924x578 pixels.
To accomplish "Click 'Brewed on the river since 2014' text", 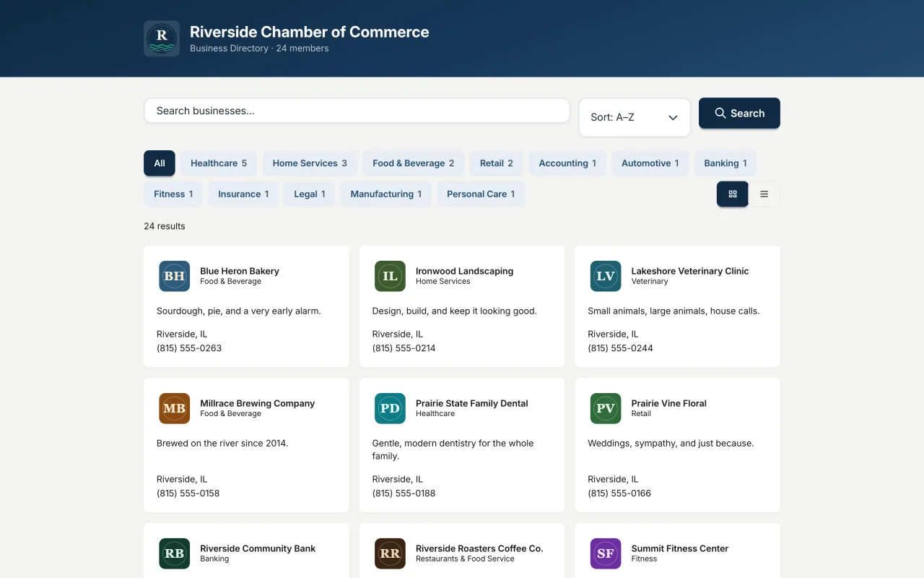I will click(222, 444).
